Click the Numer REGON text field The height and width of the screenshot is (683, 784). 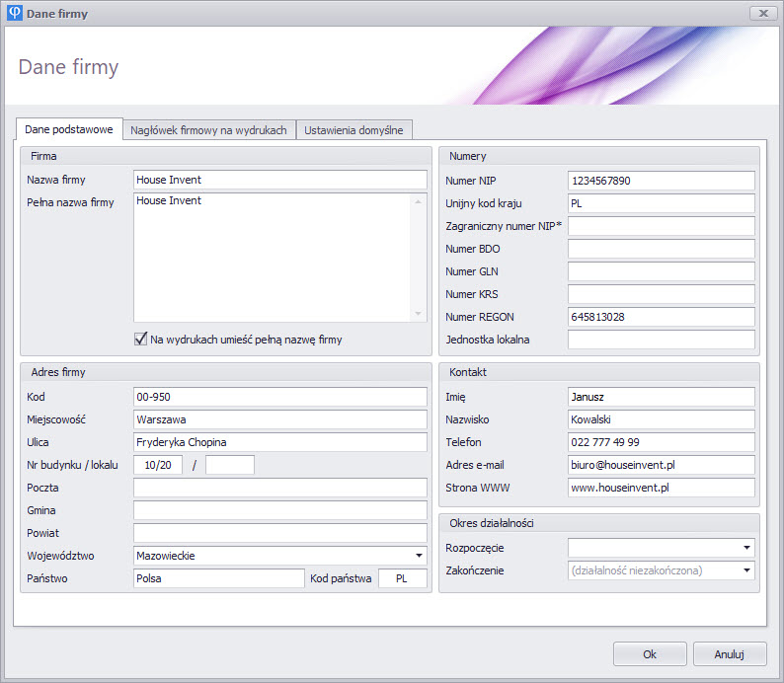(x=661, y=317)
